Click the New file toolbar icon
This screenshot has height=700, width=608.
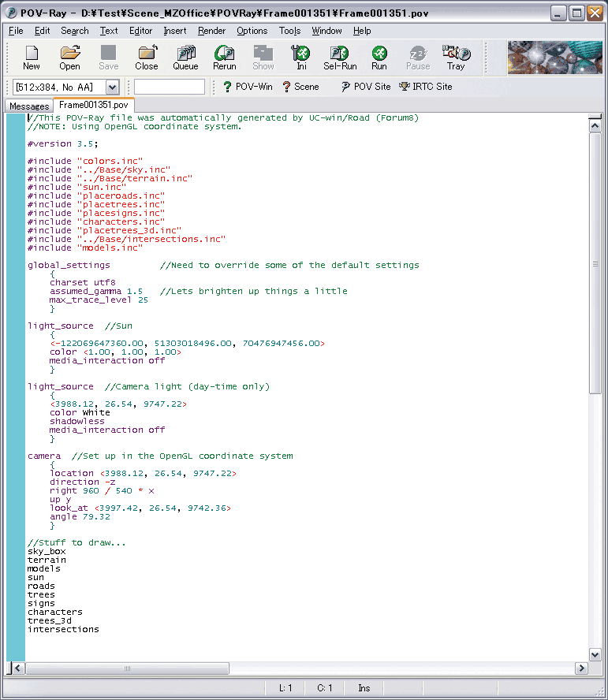pos(32,58)
